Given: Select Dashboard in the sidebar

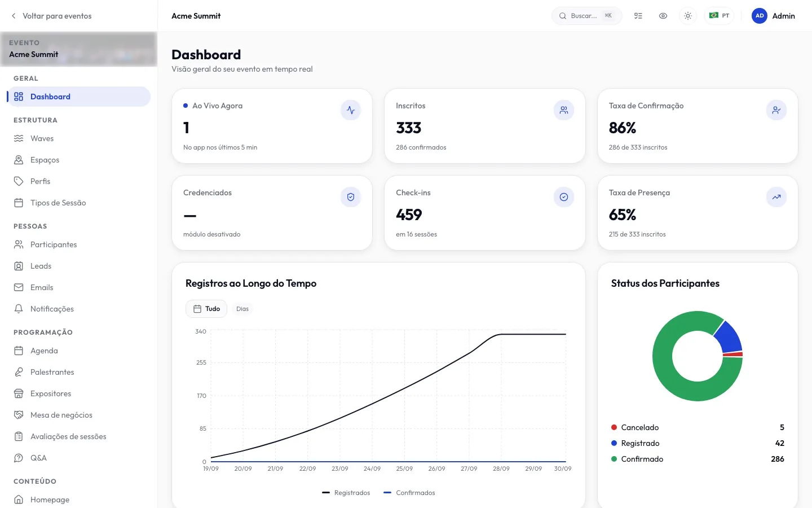Looking at the screenshot, I should tap(79, 97).
